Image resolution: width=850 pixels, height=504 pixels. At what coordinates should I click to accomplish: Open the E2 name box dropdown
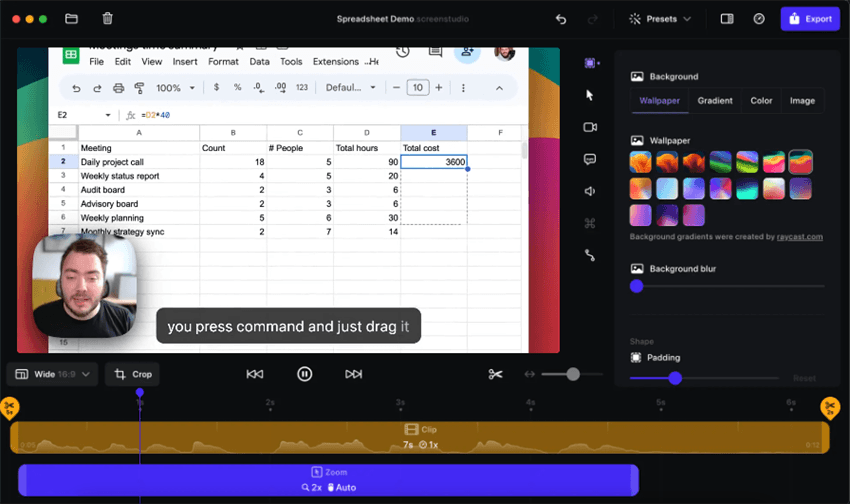[108, 115]
